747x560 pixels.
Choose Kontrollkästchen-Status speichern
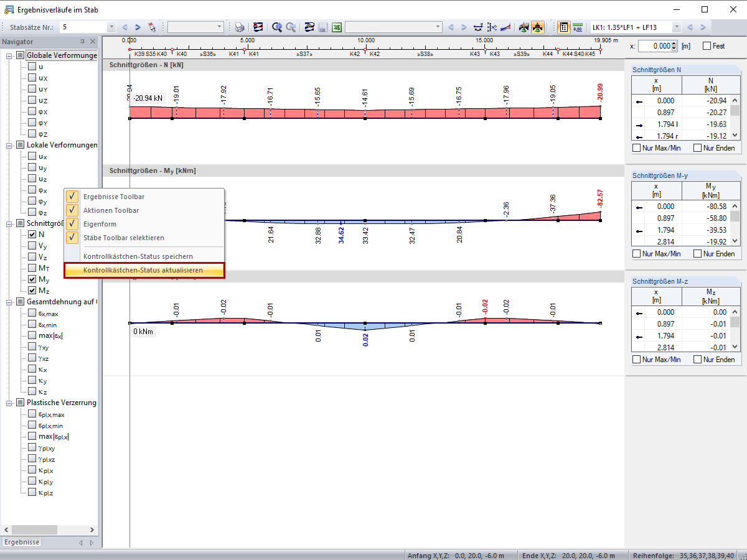(144, 256)
